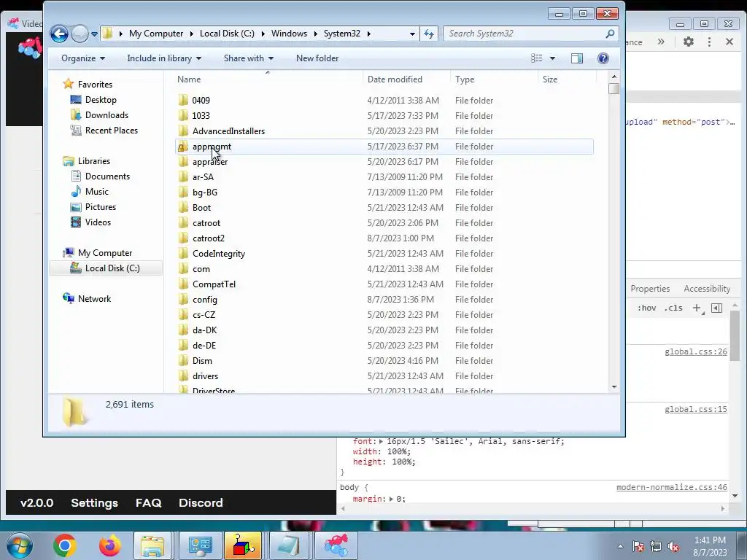The width and height of the screenshot is (747, 560).
Task: Show more DevTools tabs chevron
Action: [x=661, y=42]
